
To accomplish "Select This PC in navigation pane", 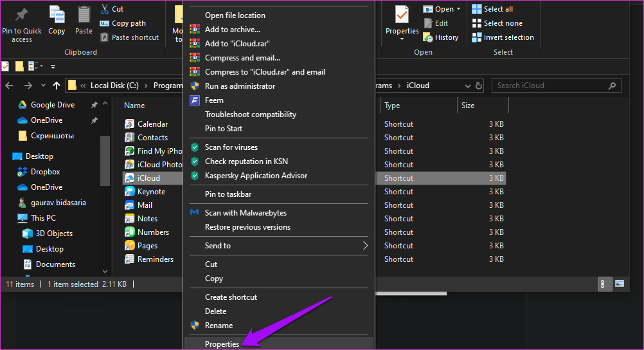I will click(x=43, y=218).
